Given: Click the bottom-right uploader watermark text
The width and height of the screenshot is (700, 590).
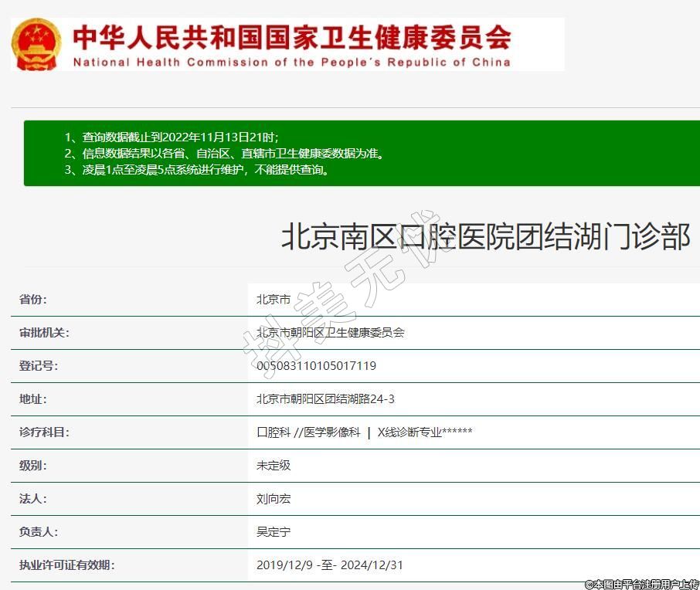Looking at the screenshot, I should pos(641,584).
